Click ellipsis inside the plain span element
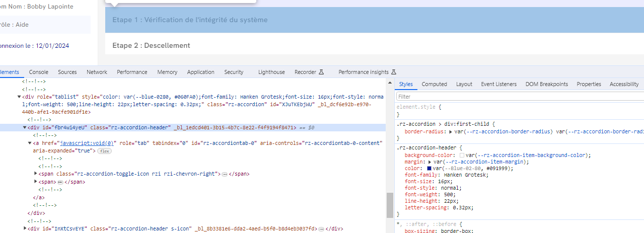 click(60, 182)
